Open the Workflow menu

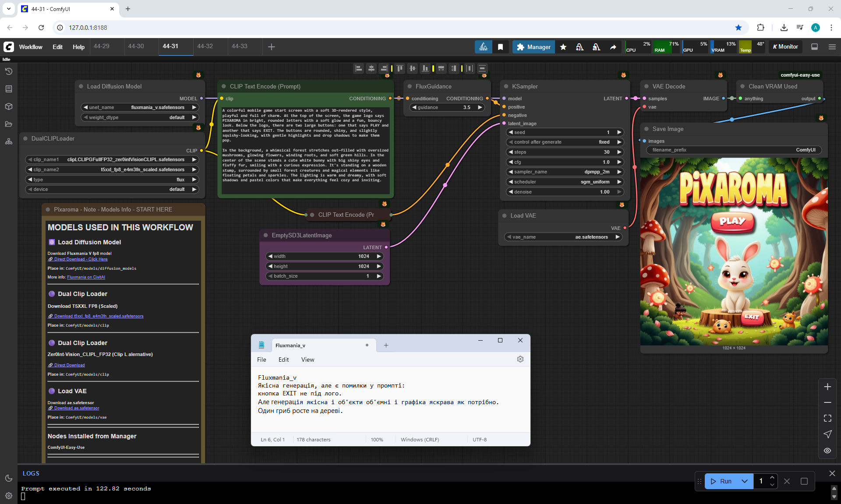pyautogui.click(x=31, y=47)
